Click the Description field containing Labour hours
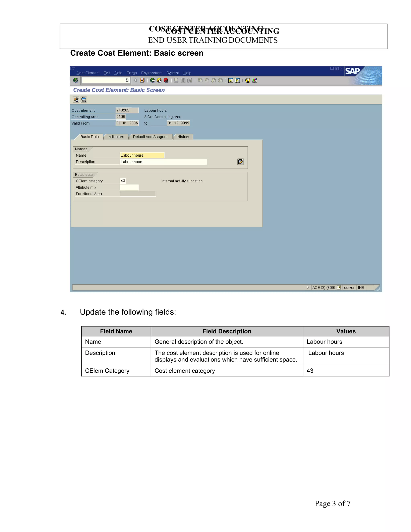Image resolution: width=411 pixels, height=532 pixels. click(163, 162)
